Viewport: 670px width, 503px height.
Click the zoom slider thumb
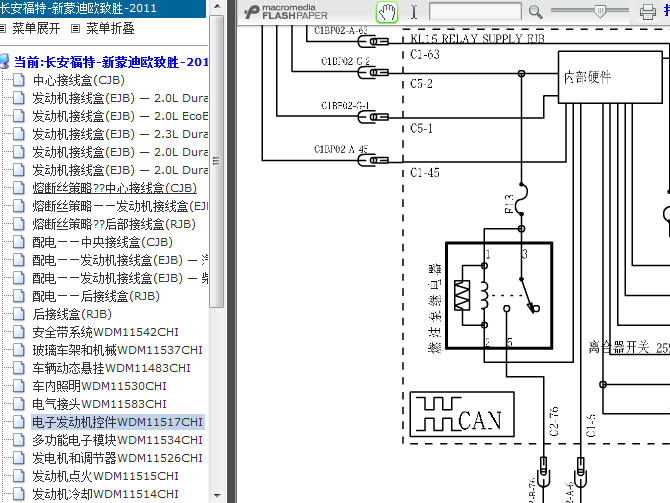coord(600,12)
